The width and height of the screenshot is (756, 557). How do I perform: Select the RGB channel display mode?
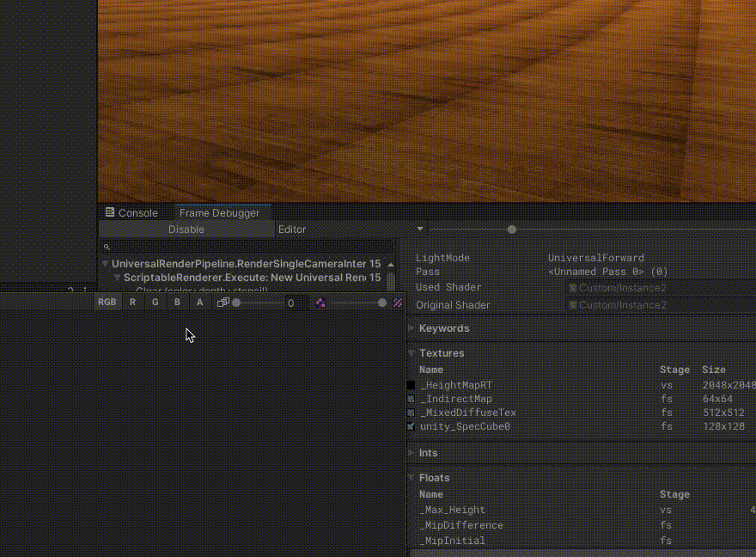[107, 302]
